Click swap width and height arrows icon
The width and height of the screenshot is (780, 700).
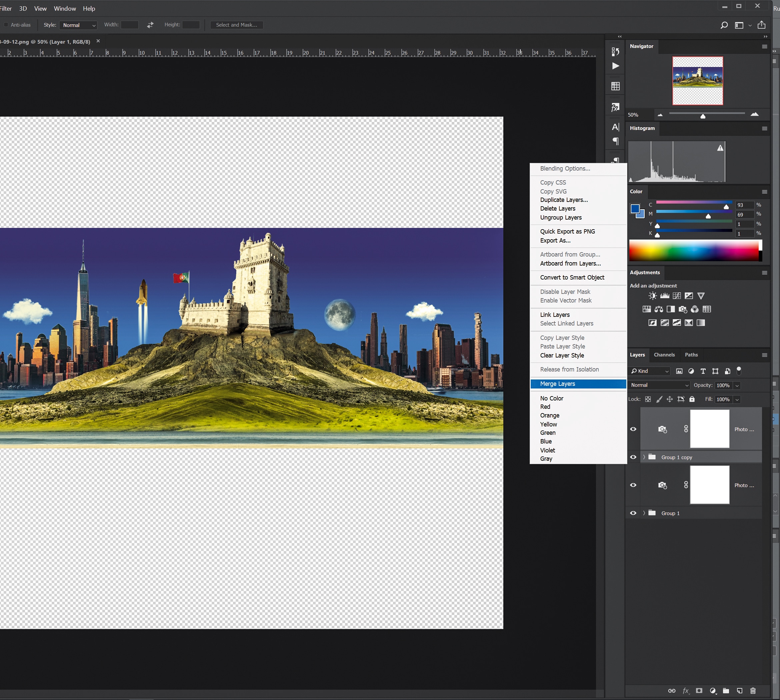[x=150, y=25]
